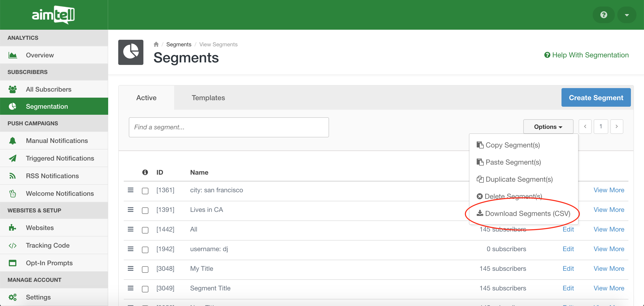Click the RSS Notifications feed icon
Viewport: 644px width, 306px height.
pos(13,176)
